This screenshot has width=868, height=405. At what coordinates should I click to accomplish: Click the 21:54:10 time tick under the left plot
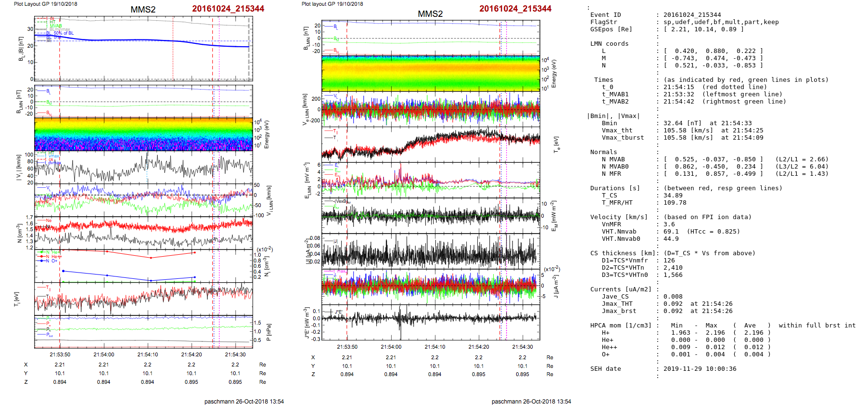point(147,354)
